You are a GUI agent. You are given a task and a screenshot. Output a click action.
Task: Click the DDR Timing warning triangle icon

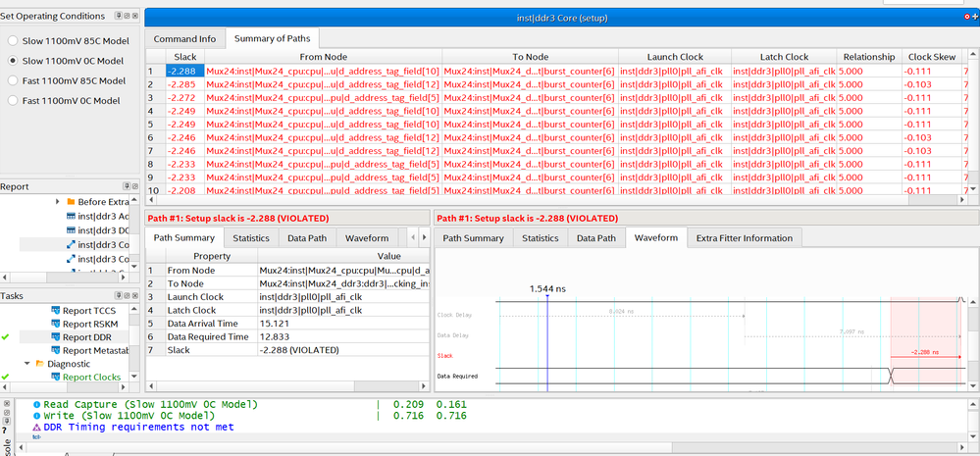pyautogui.click(x=37, y=428)
